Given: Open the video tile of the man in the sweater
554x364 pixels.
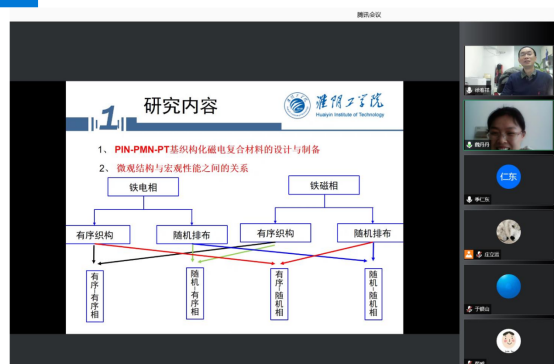Looking at the screenshot, I should (508, 70).
